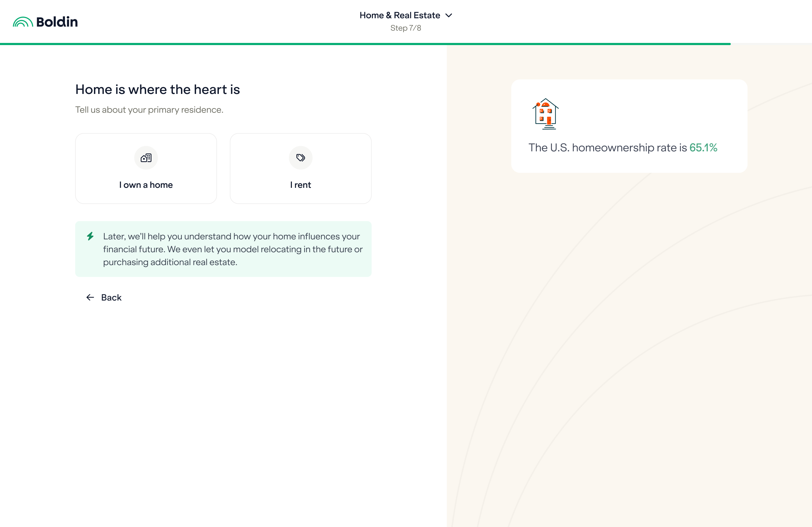Click the house buildings icon
This screenshot has width=812, height=527.
146,158
